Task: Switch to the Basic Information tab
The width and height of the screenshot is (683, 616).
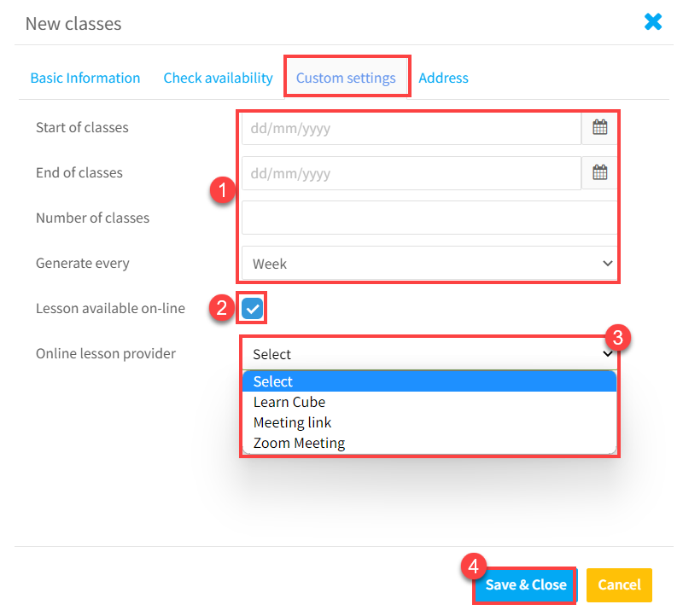Action: (85, 78)
